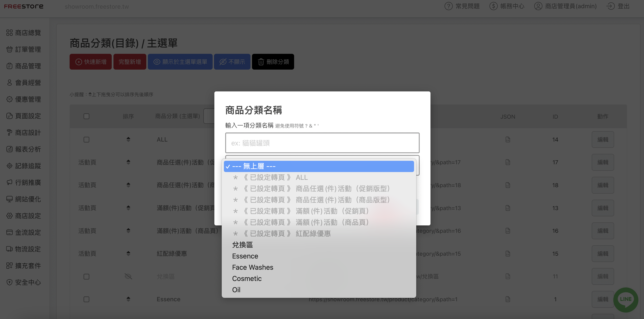Open JSON file icon for ID 11
The width and height of the screenshot is (644, 319).
pos(508,276)
